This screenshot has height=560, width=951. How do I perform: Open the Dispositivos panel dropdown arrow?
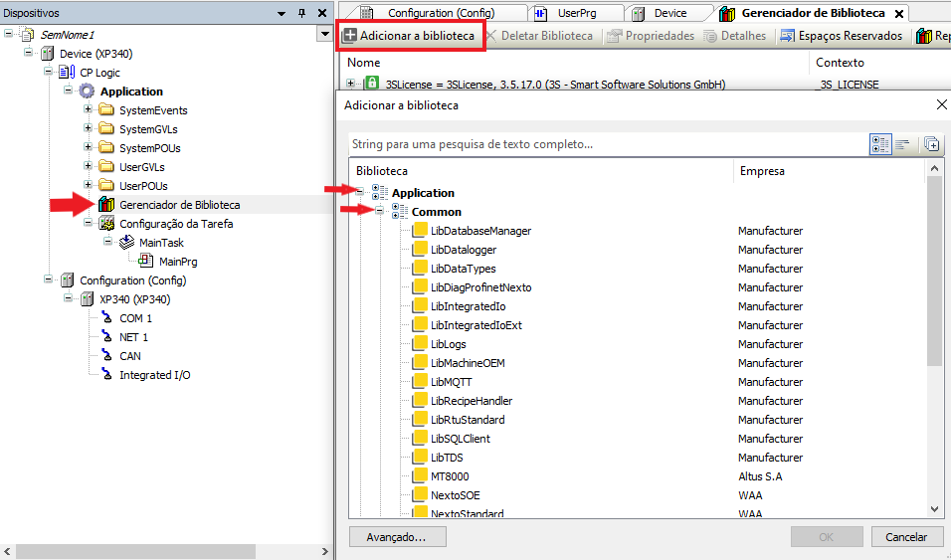click(x=323, y=34)
